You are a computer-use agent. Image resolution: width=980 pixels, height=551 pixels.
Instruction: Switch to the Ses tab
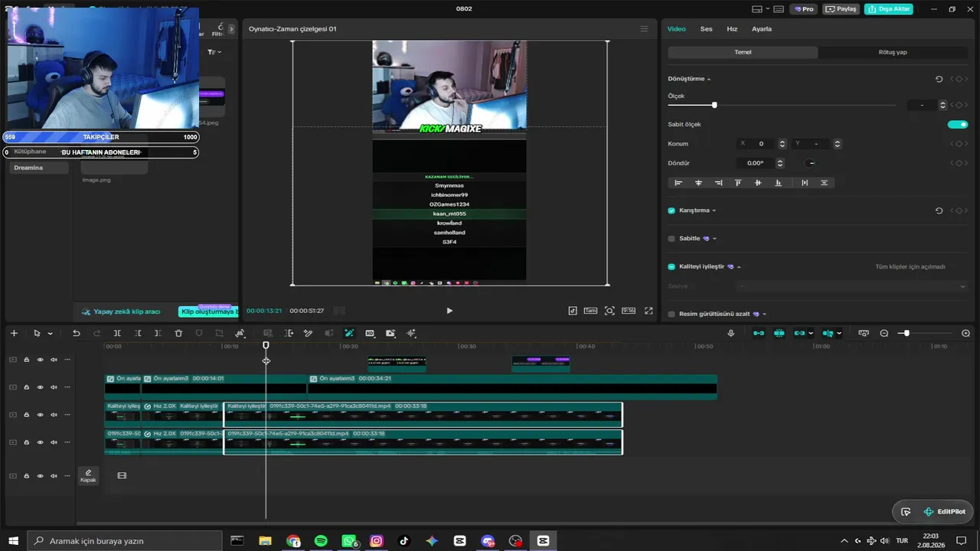[x=706, y=29]
